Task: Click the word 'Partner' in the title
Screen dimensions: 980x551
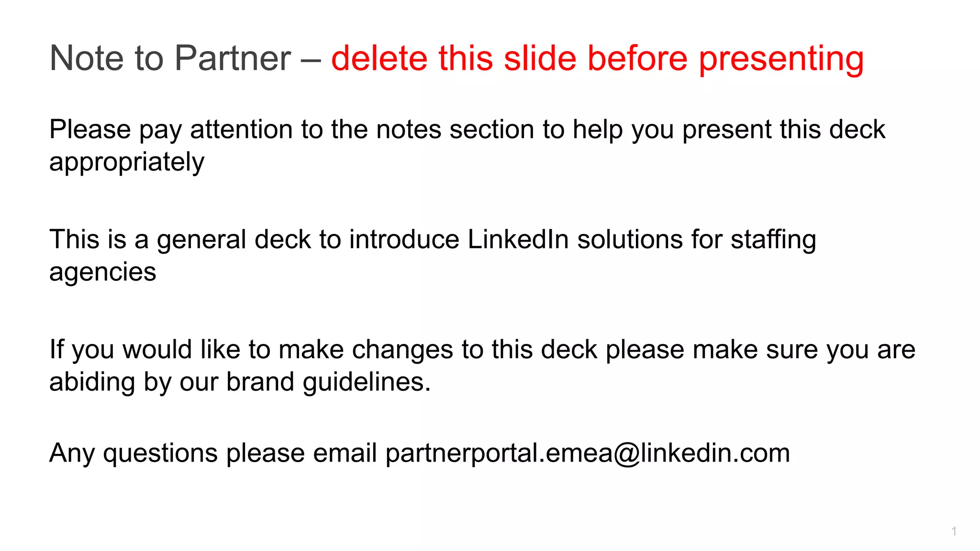Action: pyautogui.click(x=232, y=58)
